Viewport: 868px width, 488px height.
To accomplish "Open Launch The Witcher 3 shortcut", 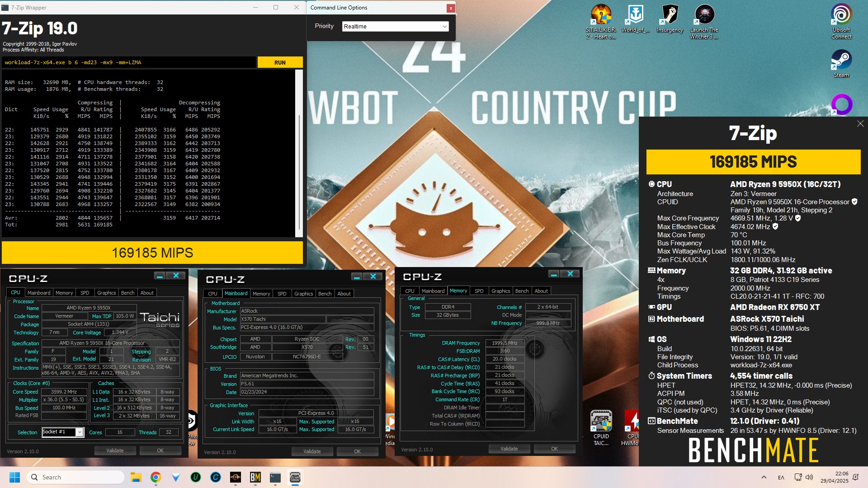I will [704, 21].
